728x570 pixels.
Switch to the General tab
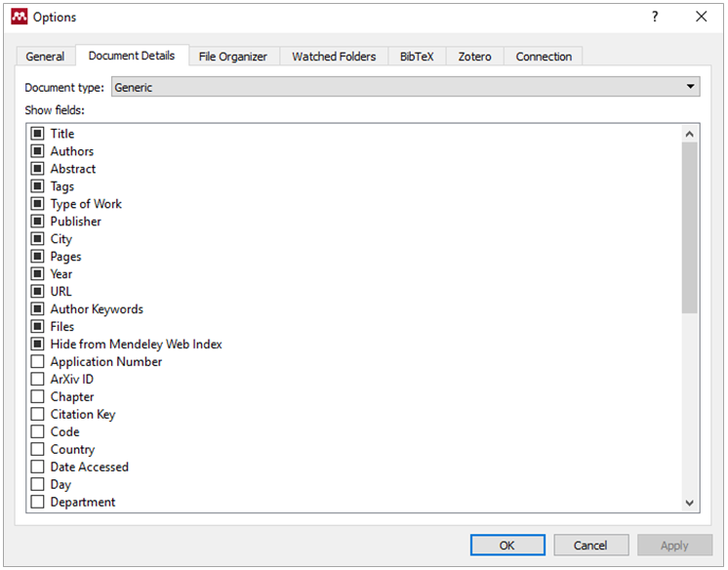45,57
